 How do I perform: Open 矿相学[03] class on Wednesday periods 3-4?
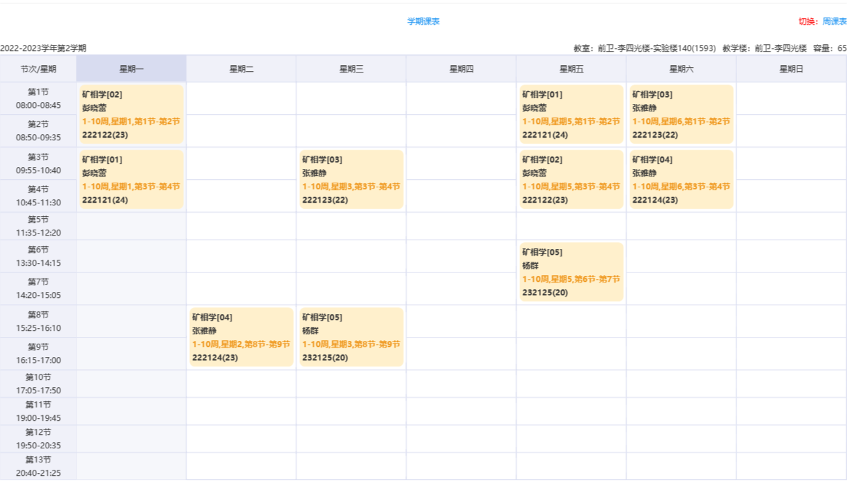tap(351, 179)
